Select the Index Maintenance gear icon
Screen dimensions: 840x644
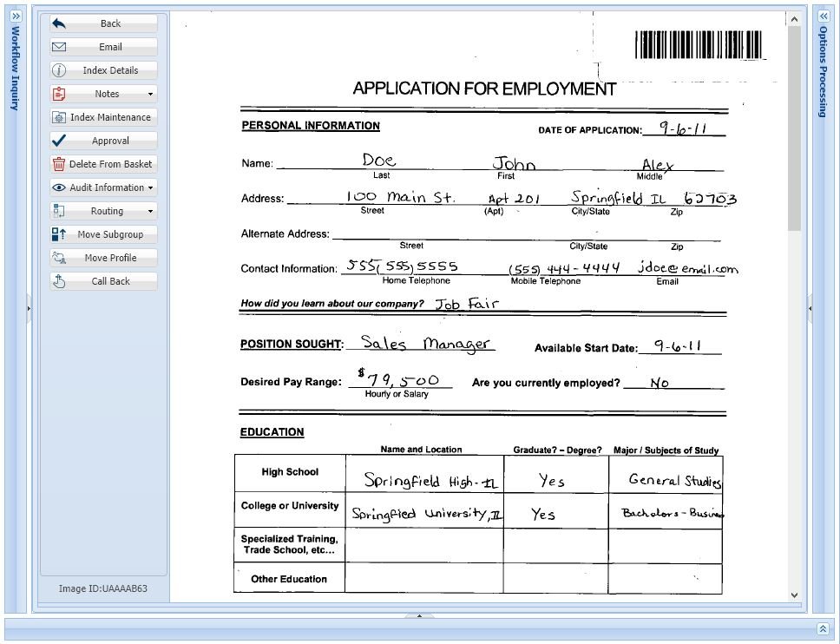click(x=58, y=116)
